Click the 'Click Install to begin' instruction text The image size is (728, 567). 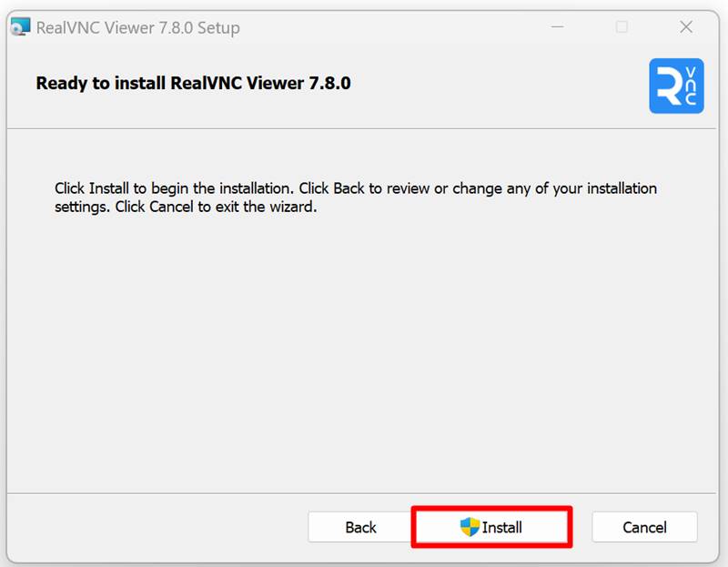point(356,188)
